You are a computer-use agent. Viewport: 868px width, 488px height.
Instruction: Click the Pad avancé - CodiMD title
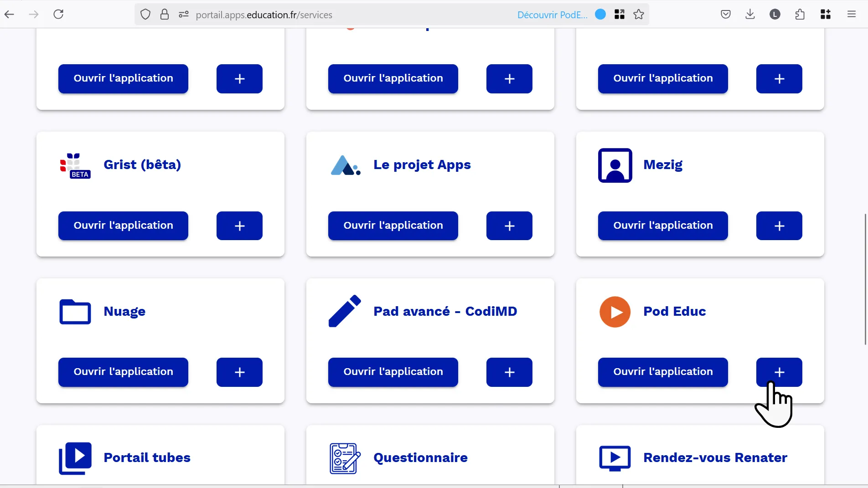(445, 311)
